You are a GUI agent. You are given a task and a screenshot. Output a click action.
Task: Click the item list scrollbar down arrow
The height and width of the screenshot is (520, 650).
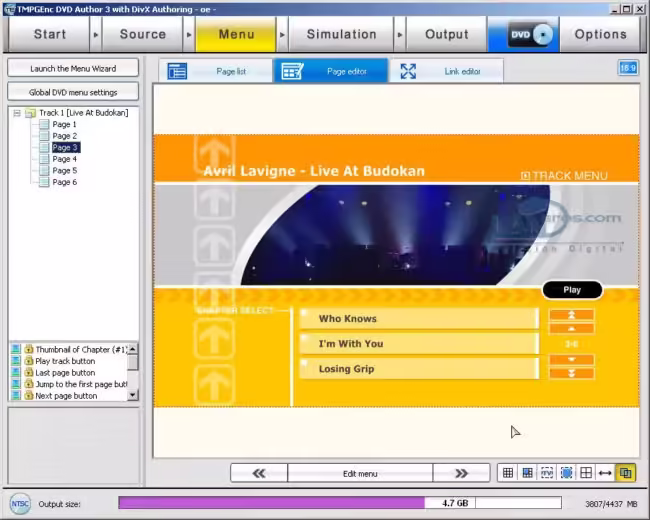(x=133, y=395)
